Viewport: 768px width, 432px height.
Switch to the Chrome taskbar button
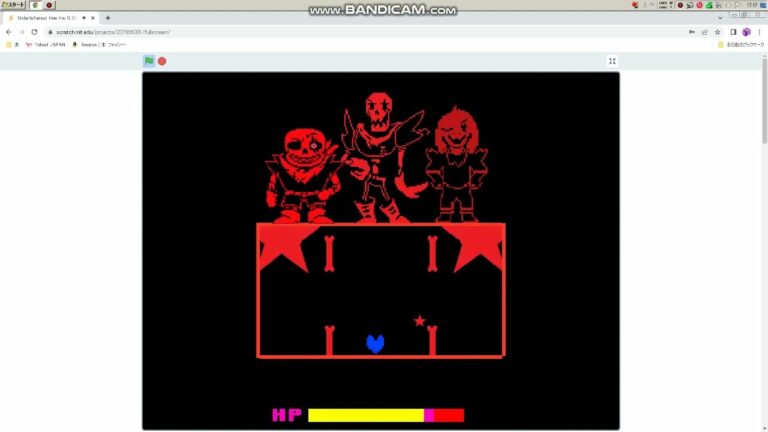[x=35, y=5]
